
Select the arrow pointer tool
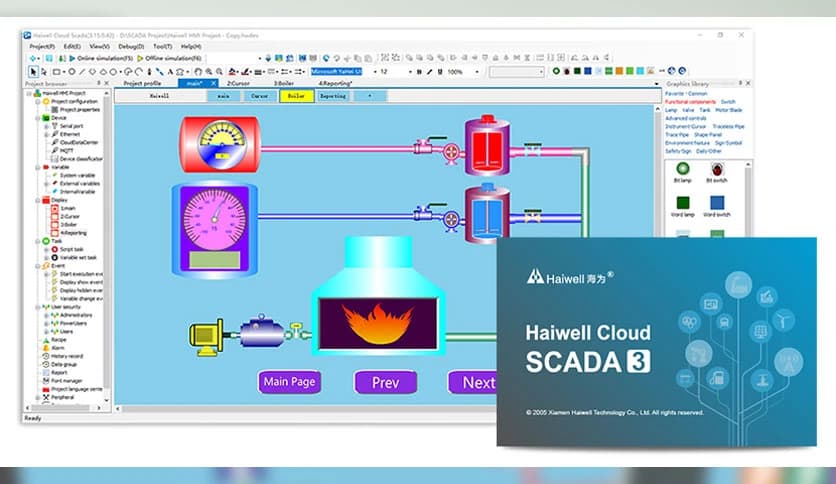(33, 71)
